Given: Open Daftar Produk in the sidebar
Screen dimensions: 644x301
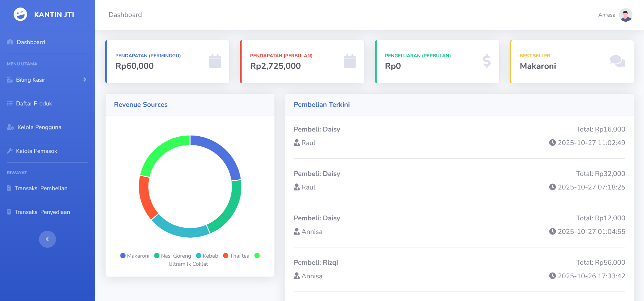Looking at the screenshot, I should click(x=34, y=103).
